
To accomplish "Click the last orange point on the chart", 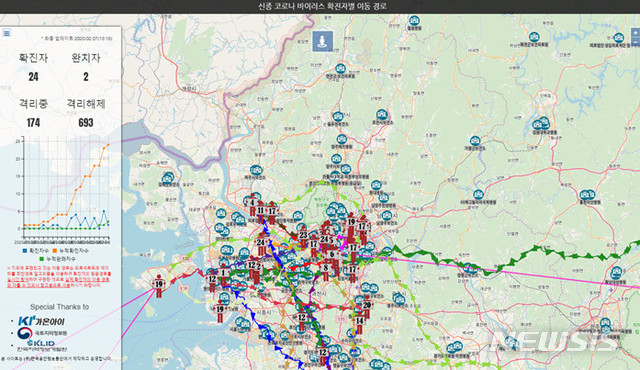I will (x=108, y=144).
